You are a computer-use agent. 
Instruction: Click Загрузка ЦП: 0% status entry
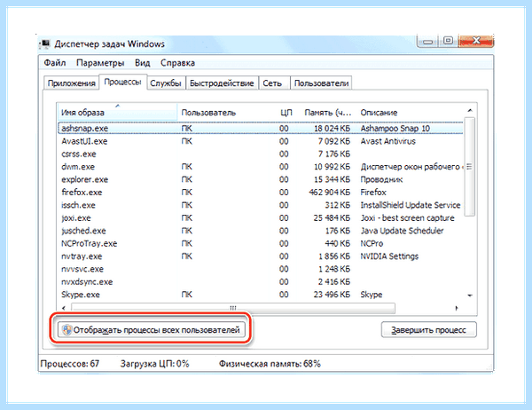pyautogui.click(x=154, y=364)
